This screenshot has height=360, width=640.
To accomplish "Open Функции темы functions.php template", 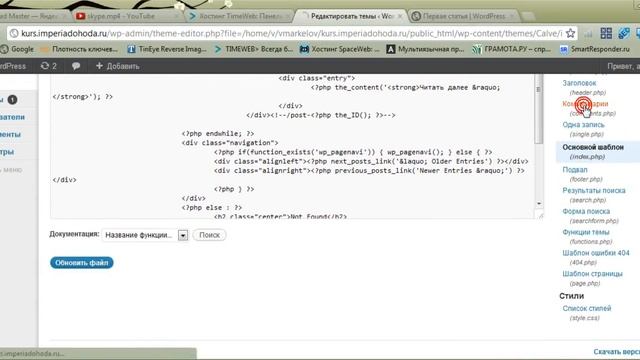I will point(586,232).
